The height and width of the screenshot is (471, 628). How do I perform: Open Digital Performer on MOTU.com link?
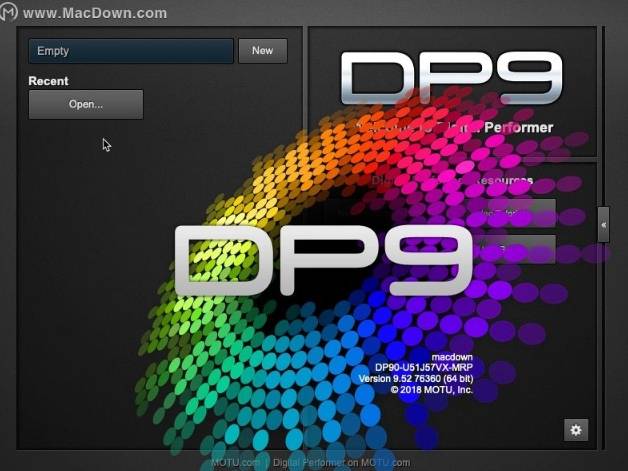pos(341,463)
